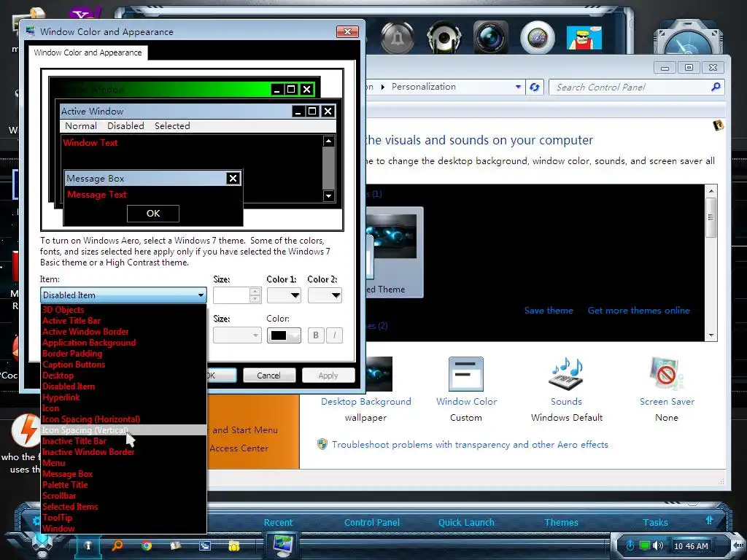Click the Save theme link
The height and width of the screenshot is (560, 747).
[x=549, y=311]
